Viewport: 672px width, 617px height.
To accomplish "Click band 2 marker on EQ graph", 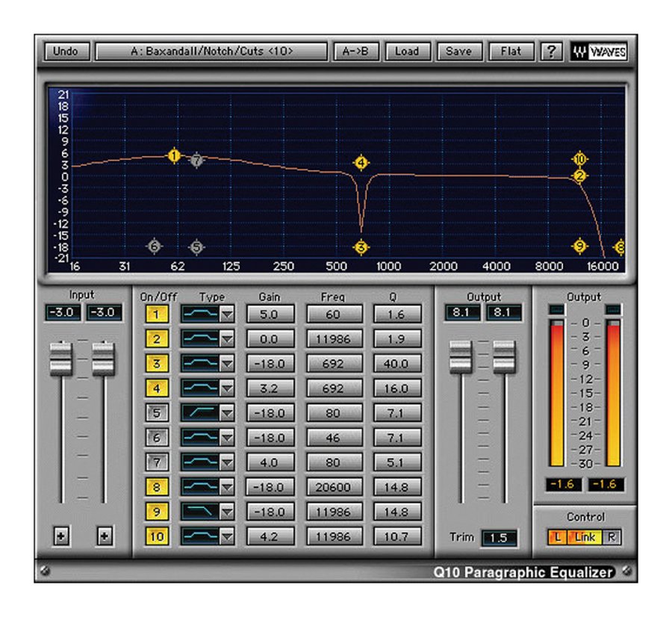I will pos(580,176).
